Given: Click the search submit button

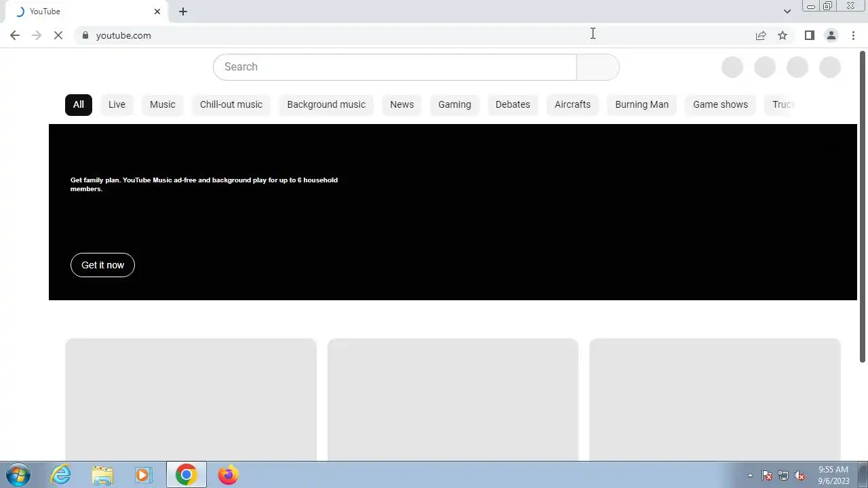Looking at the screenshot, I should [x=597, y=66].
